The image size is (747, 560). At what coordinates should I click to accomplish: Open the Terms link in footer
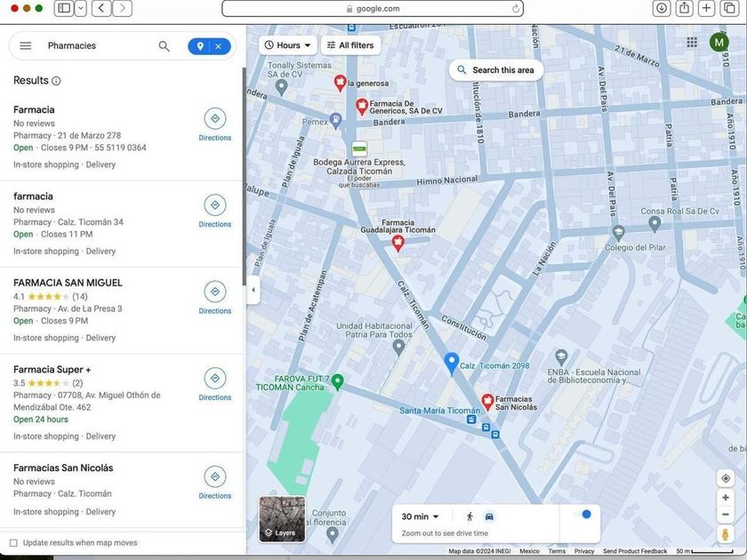pyautogui.click(x=557, y=551)
